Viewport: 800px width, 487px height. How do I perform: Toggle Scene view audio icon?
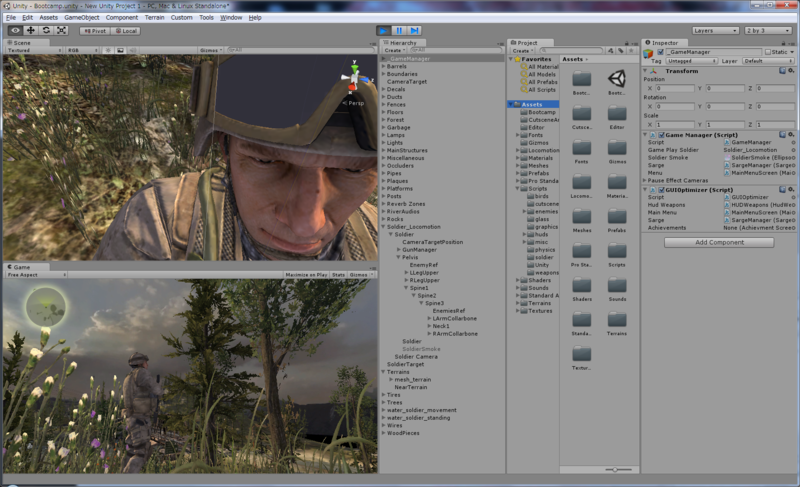(133, 50)
